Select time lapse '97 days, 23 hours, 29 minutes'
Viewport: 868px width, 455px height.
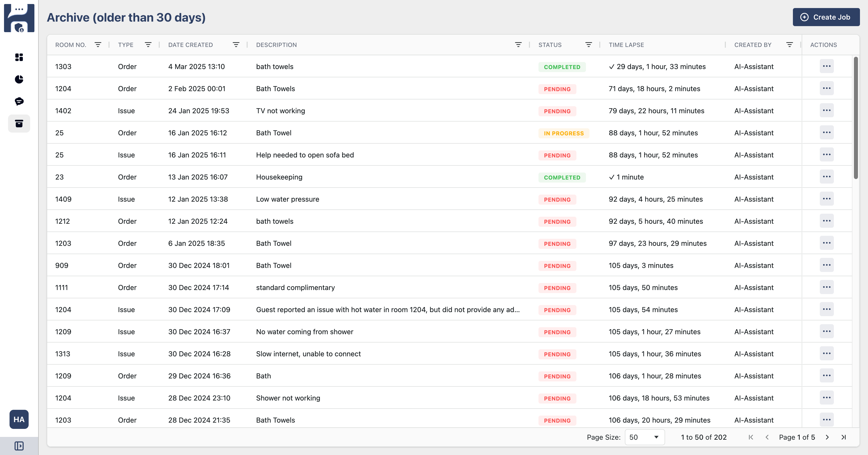coord(657,243)
